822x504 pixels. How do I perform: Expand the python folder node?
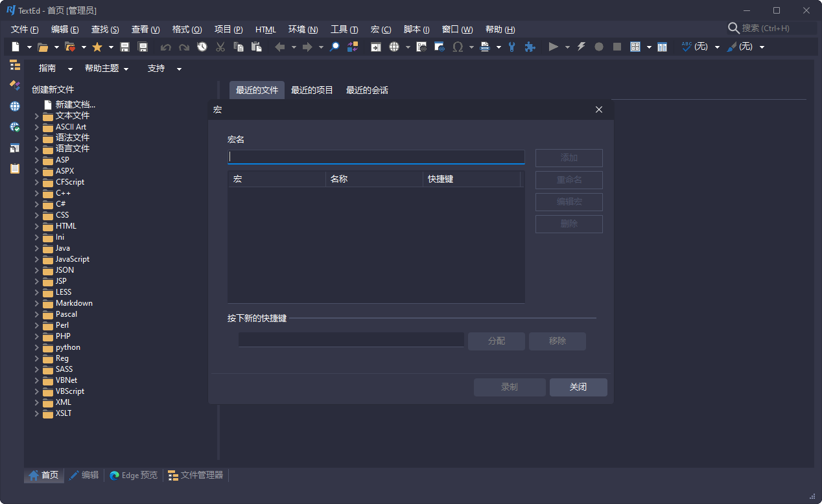37,347
